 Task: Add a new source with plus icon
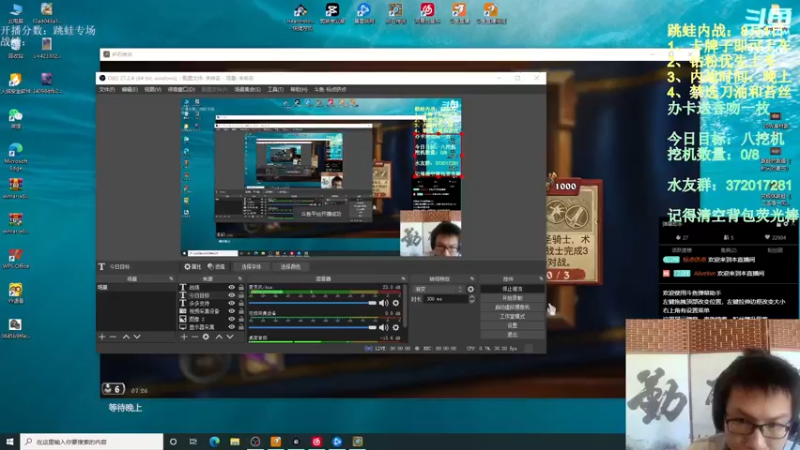pyautogui.click(x=184, y=337)
